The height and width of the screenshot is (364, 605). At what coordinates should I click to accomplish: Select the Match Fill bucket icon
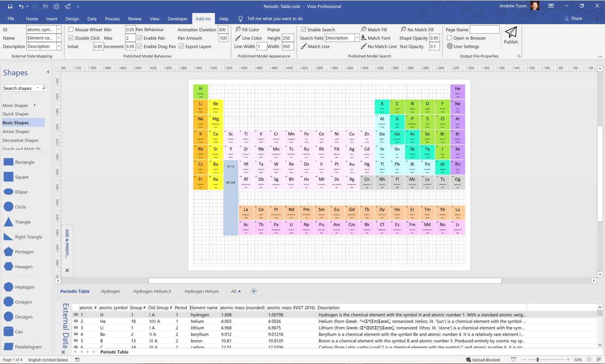364,30
